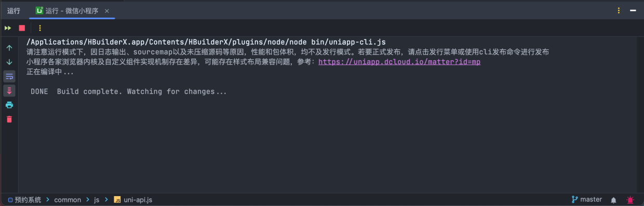This screenshot has width=644, height=206.
Task: Rerun the WeChat mini program task
Action: [8, 28]
